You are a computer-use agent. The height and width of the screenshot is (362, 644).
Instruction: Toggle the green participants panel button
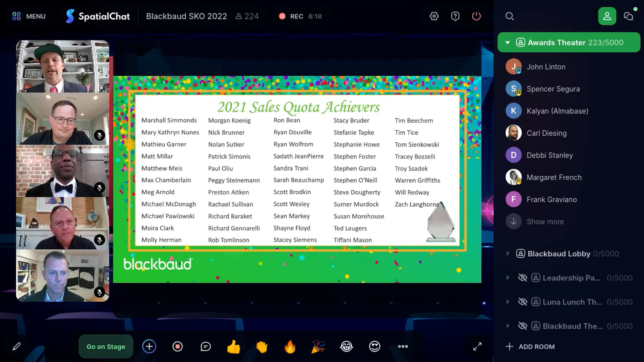607,16
